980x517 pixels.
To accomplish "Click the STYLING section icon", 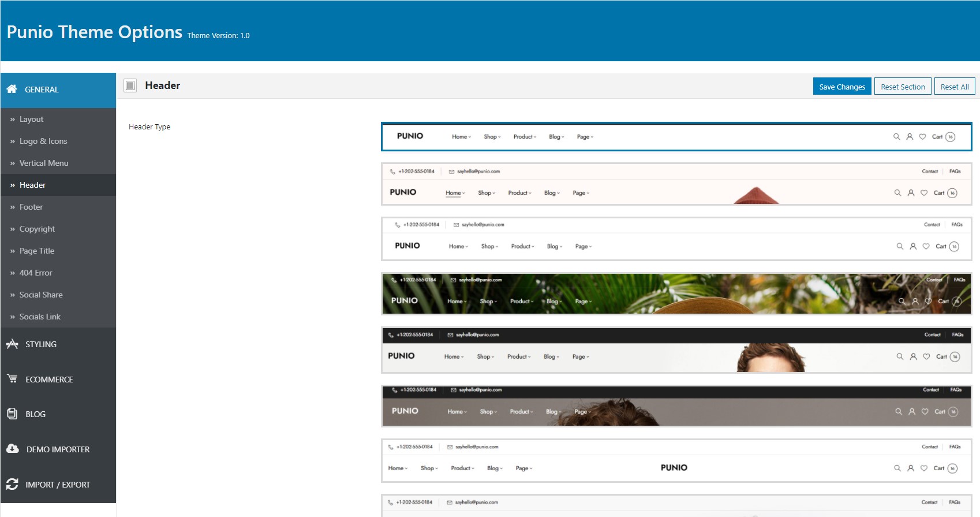I will pos(12,344).
